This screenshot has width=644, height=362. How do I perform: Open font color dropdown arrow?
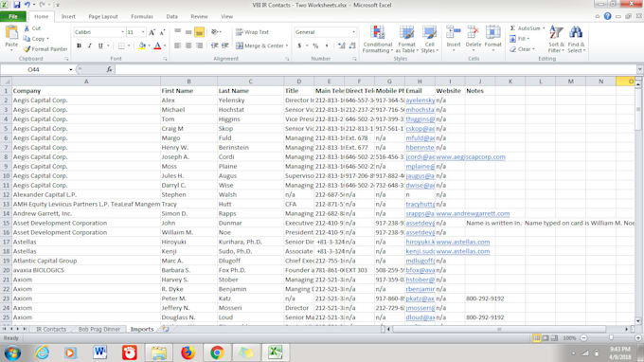165,45
